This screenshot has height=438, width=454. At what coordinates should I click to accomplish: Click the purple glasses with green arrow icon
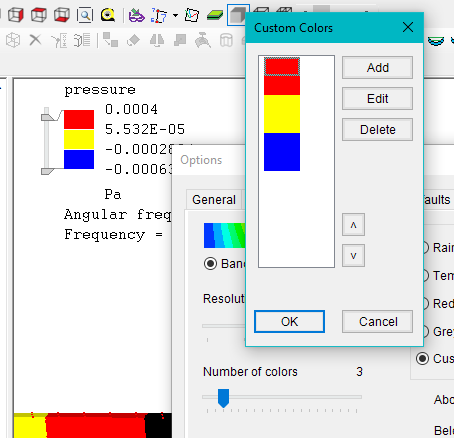tap(137, 15)
